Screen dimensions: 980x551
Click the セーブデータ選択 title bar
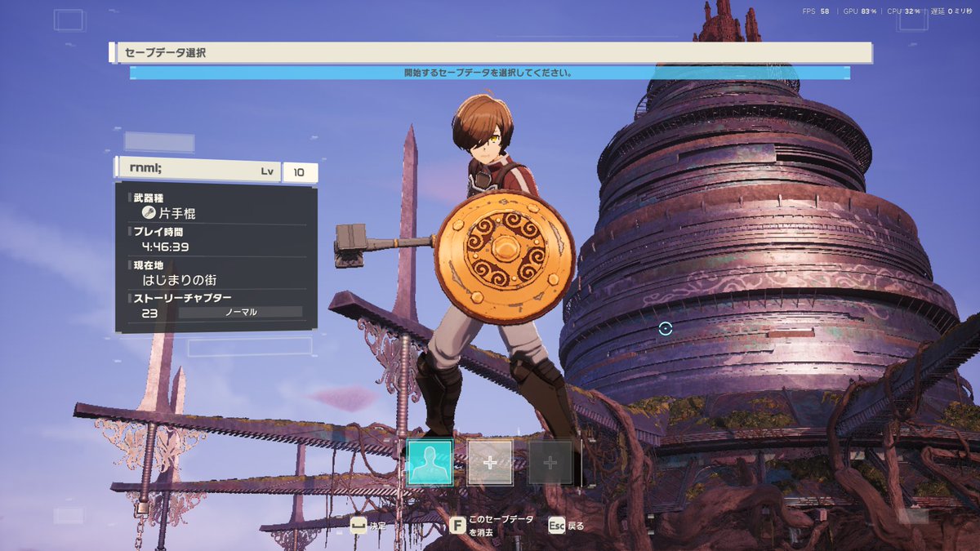coord(491,53)
